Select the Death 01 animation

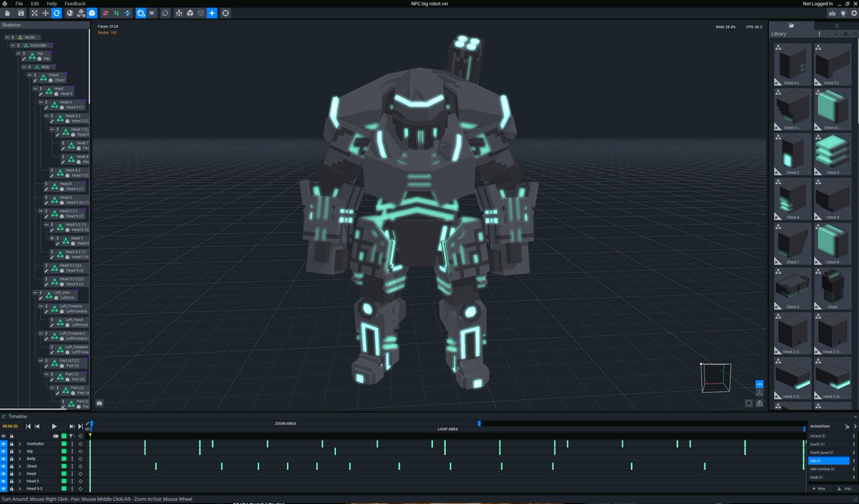click(828, 444)
